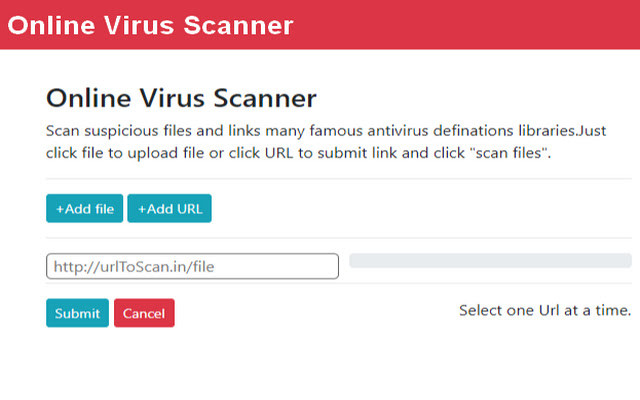Screen dimensions: 640x400
Task: Submit the URL for scanning
Action: (77, 313)
